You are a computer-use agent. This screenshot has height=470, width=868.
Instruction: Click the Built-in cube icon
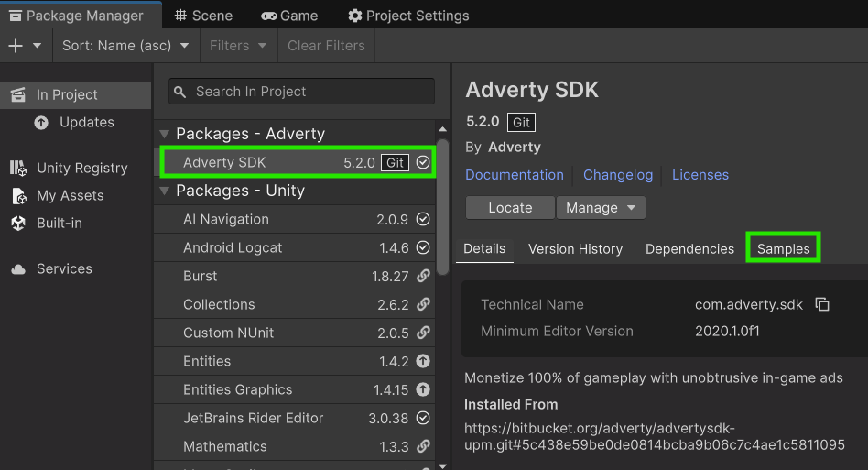point(18,224)
